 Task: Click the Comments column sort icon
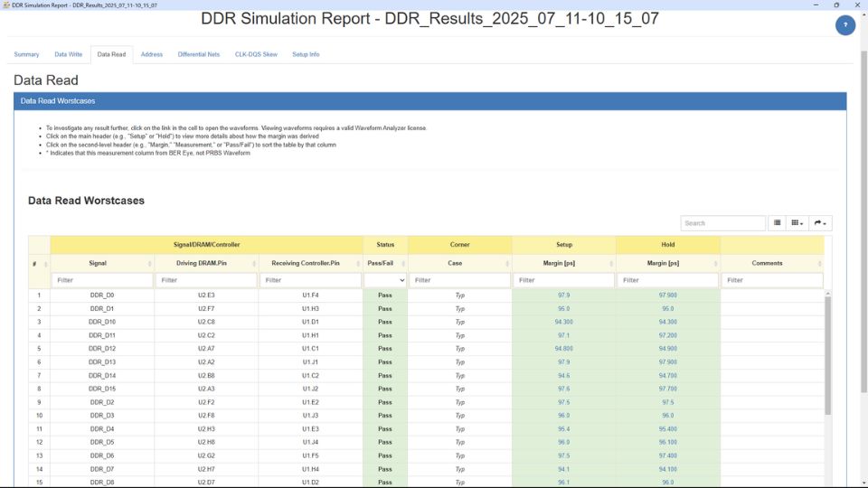pos(818,263)
